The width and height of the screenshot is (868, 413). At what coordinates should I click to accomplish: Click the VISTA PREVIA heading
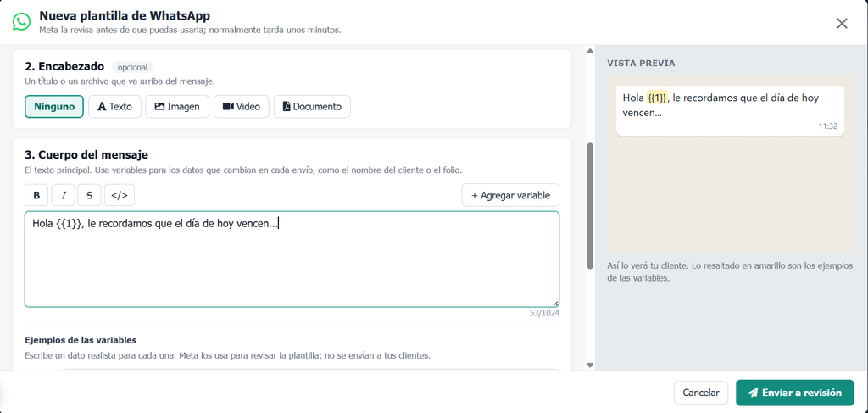point(641,63)
